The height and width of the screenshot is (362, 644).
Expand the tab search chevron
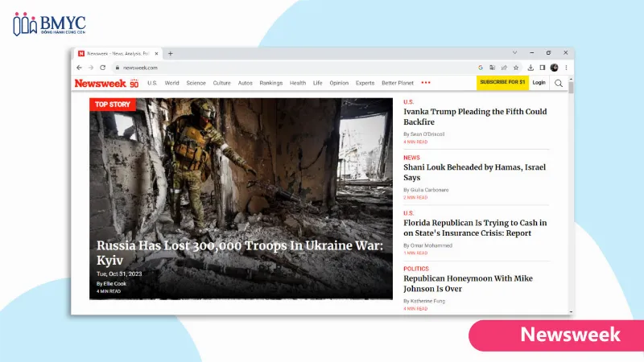[515, 53]
